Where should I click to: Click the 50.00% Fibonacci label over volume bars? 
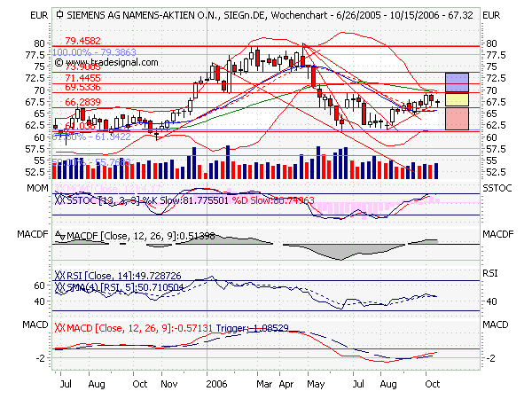click(91, 162)
